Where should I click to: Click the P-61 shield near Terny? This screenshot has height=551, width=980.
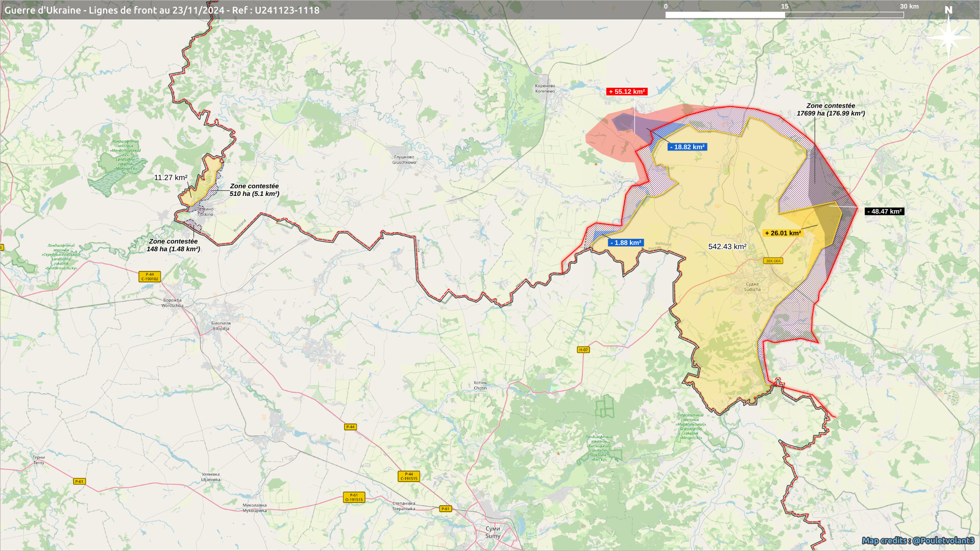[x=79, y=482]
